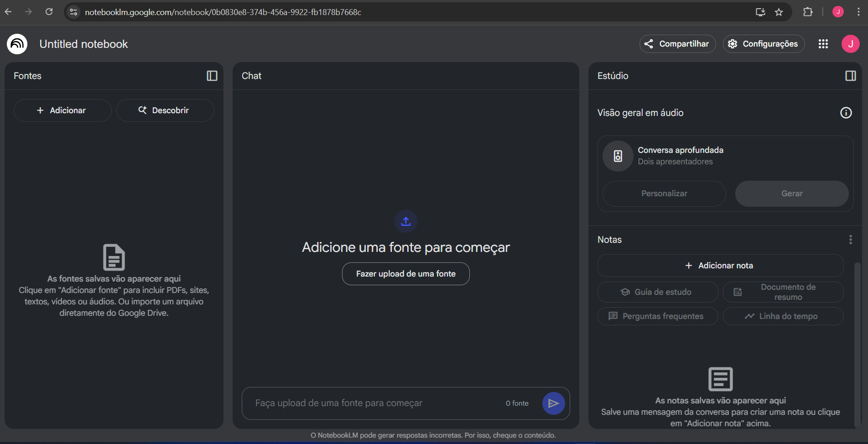Click Fazer upload de uma fonte
Viewport: 868px width, 444px height.
[405, 274]
